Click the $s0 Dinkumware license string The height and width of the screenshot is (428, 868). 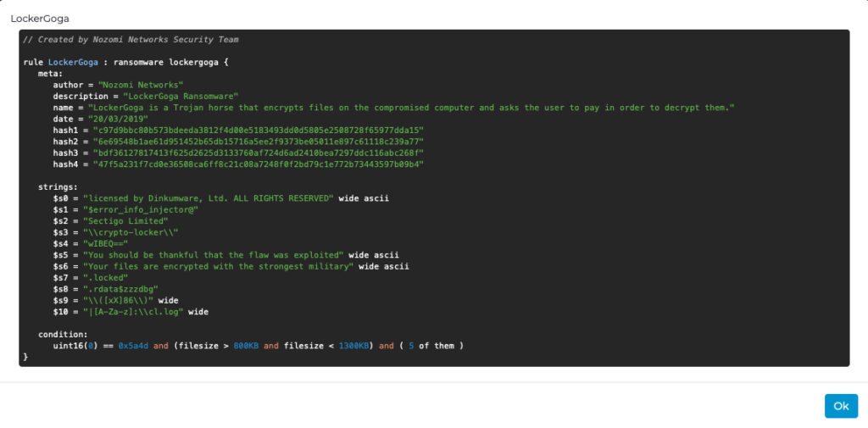(208, 197)
